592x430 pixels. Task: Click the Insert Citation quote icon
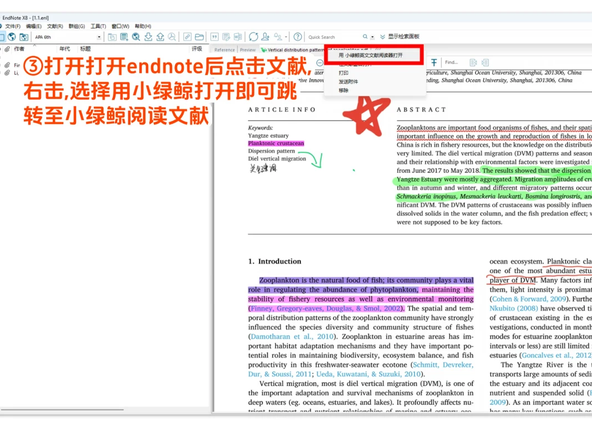(214, 37)
